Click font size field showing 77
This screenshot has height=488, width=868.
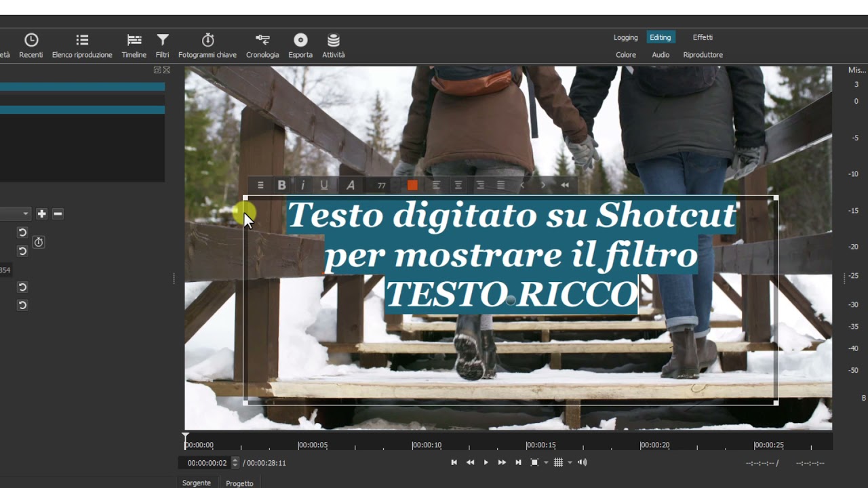pyautogui.click(x=382, y=186)
